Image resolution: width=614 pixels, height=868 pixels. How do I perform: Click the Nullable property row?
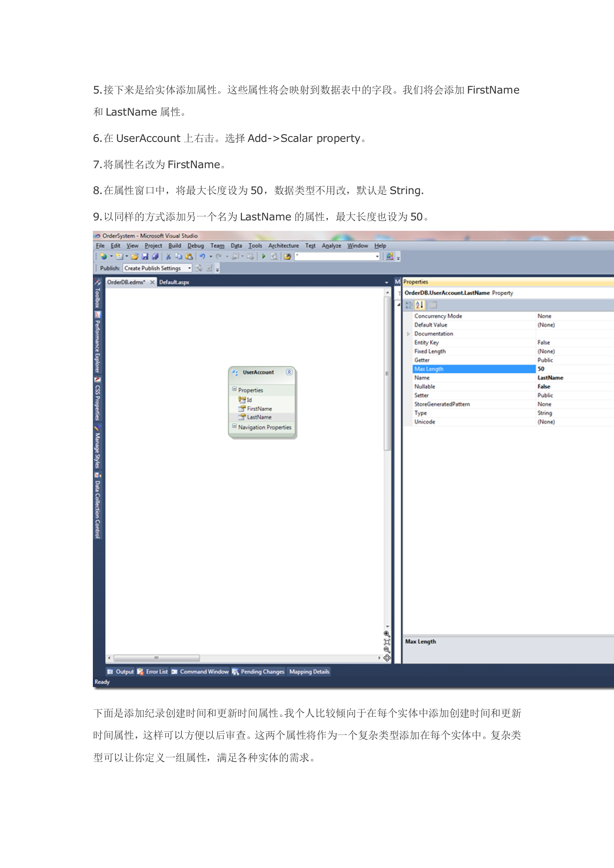tap(513, 387)
